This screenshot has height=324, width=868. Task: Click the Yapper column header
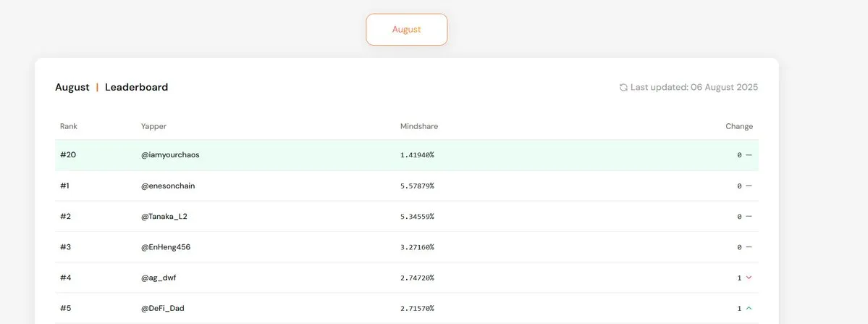pos(153,126)
